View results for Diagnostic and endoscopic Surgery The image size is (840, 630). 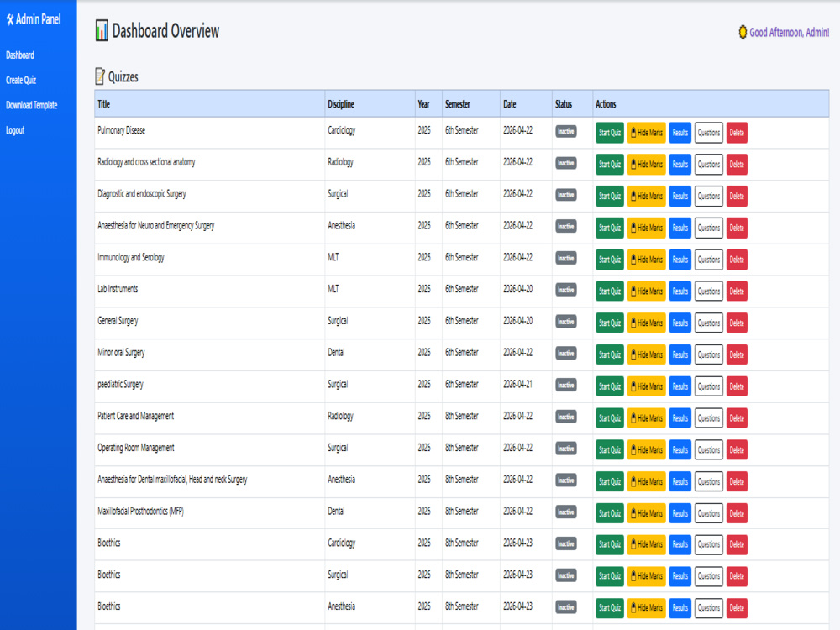(680, 196)
